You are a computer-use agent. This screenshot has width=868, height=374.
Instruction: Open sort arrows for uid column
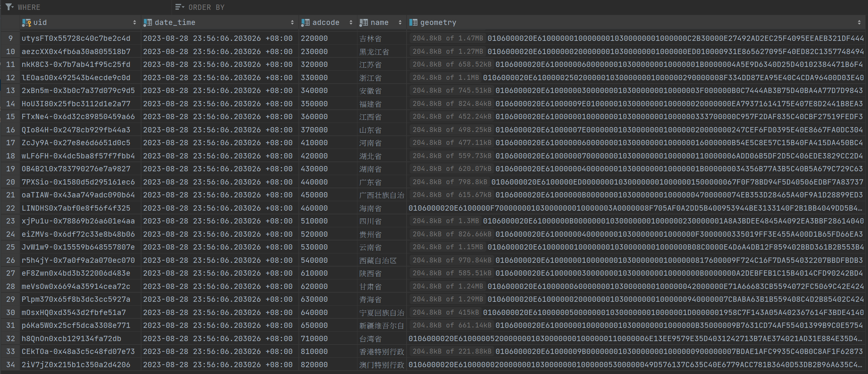coord(135,23)
